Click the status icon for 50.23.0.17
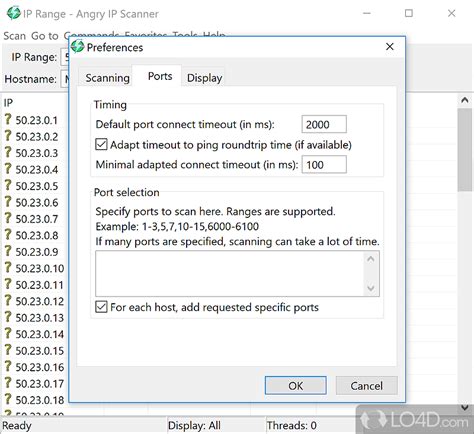 (x=8, y=383)
